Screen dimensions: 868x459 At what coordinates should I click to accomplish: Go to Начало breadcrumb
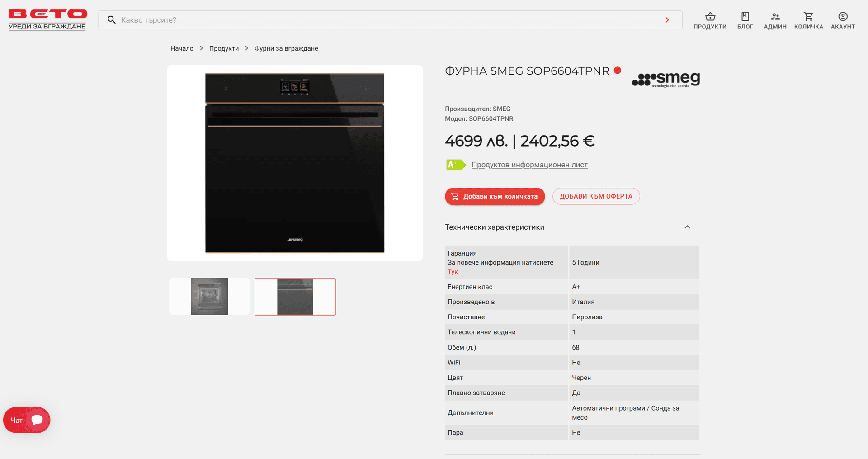point(182,48)
